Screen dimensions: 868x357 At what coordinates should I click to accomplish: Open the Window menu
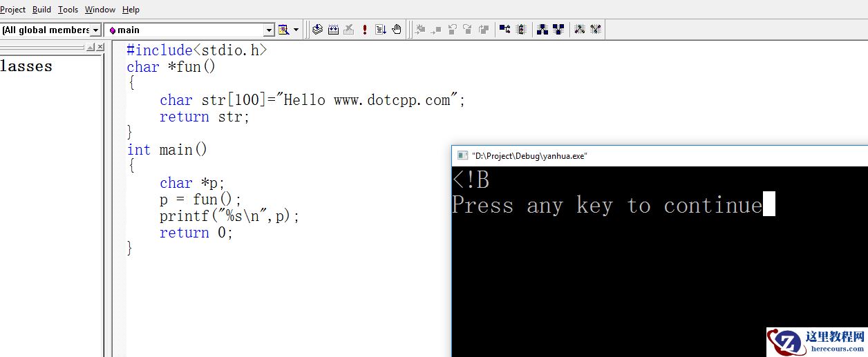[100, 10]
